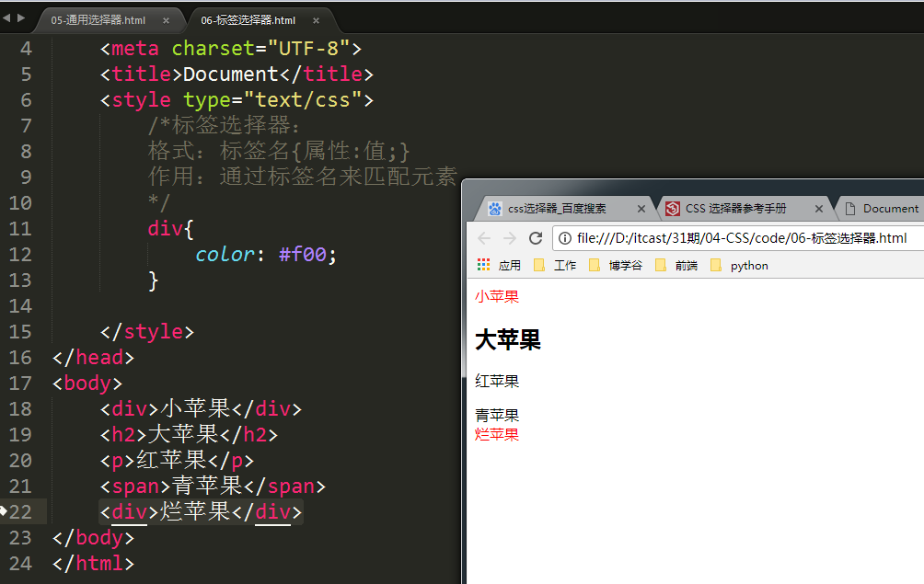The image size is (924, 584).
Task: Click the #f00 color value in code
Action: point(302,255)
